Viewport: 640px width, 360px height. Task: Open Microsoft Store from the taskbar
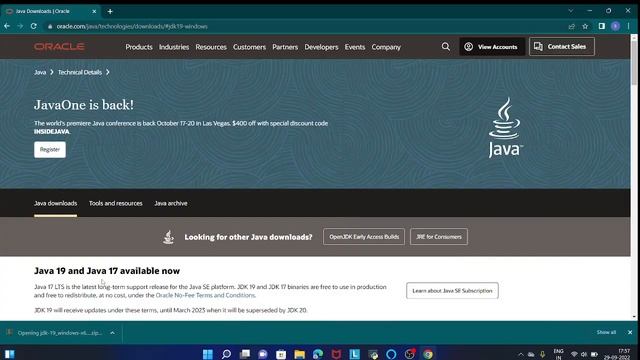pyautogui.click(x=281, y=354)
